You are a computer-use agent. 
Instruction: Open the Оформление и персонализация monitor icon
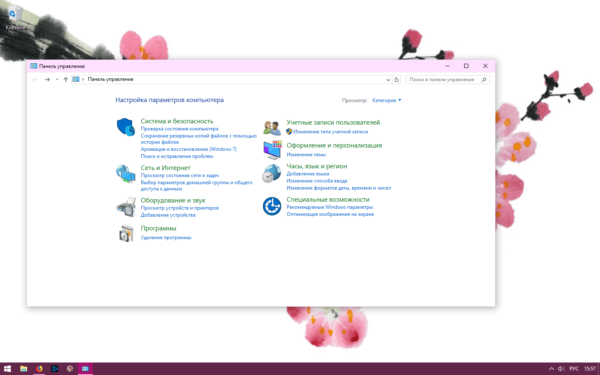[x=272, y=150]
